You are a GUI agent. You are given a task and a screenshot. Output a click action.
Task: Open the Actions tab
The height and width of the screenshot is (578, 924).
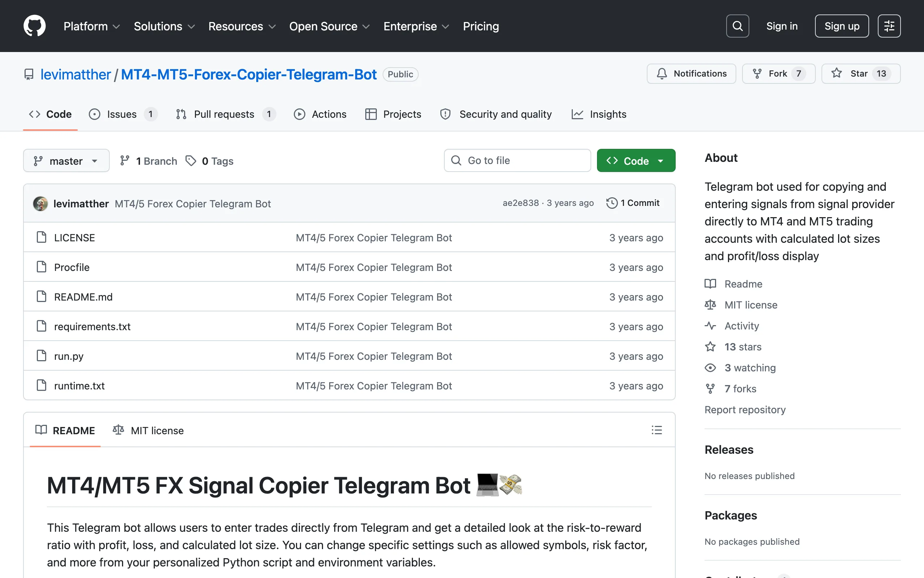(x=320, y=114)
